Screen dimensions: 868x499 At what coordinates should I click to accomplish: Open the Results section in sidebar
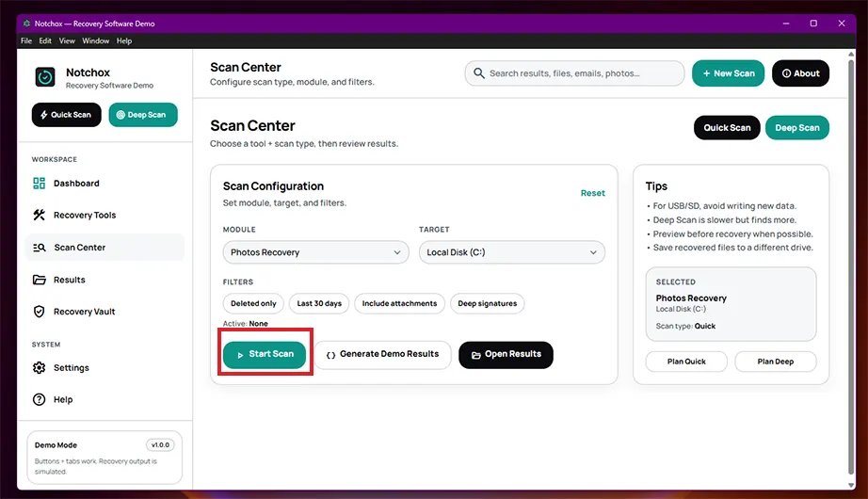tap(104, 280)
